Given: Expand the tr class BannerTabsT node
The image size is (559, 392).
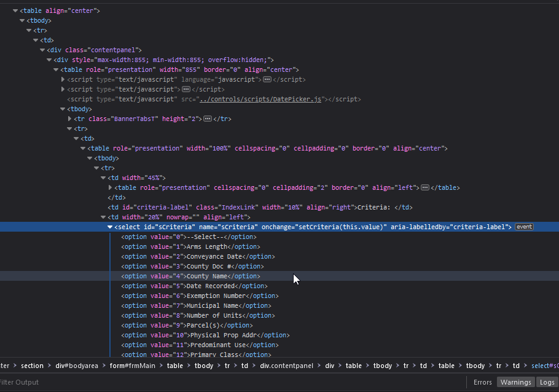Looking at the screenshot, I should (x=69, y=119).
